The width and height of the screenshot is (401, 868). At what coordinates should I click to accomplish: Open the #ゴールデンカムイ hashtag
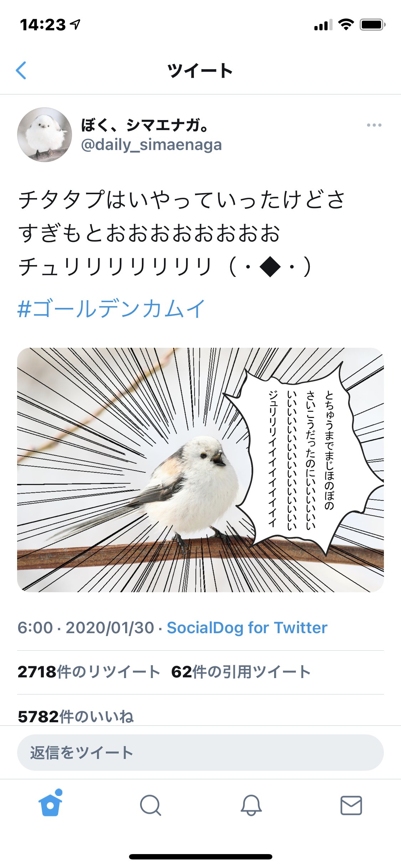point(111,309)
